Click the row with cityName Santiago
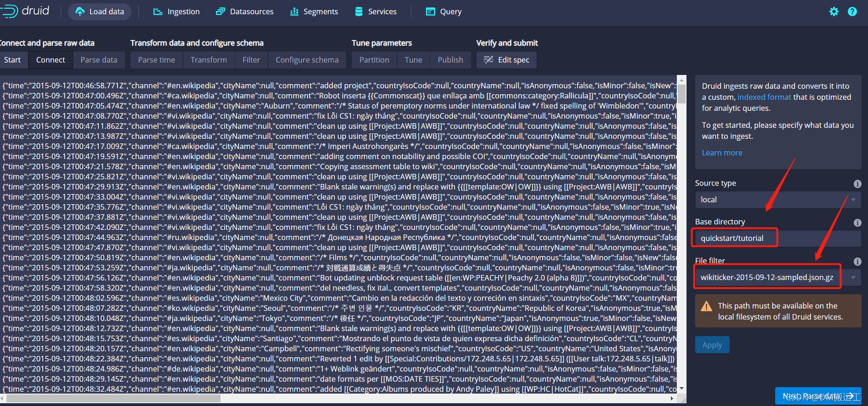The height and width of the screenshot is (406, 868). (339, 338)
